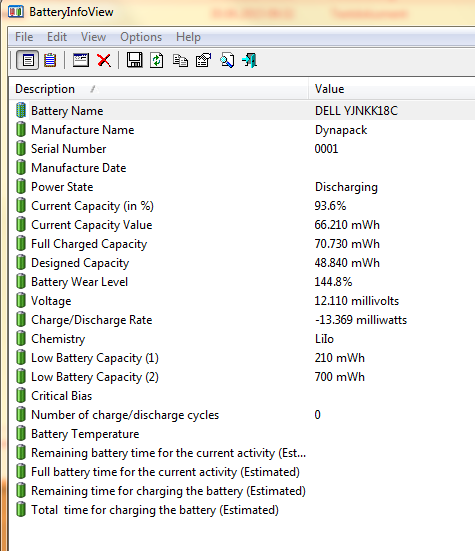
Task: Select the Battery Name row
Action: 242,111
